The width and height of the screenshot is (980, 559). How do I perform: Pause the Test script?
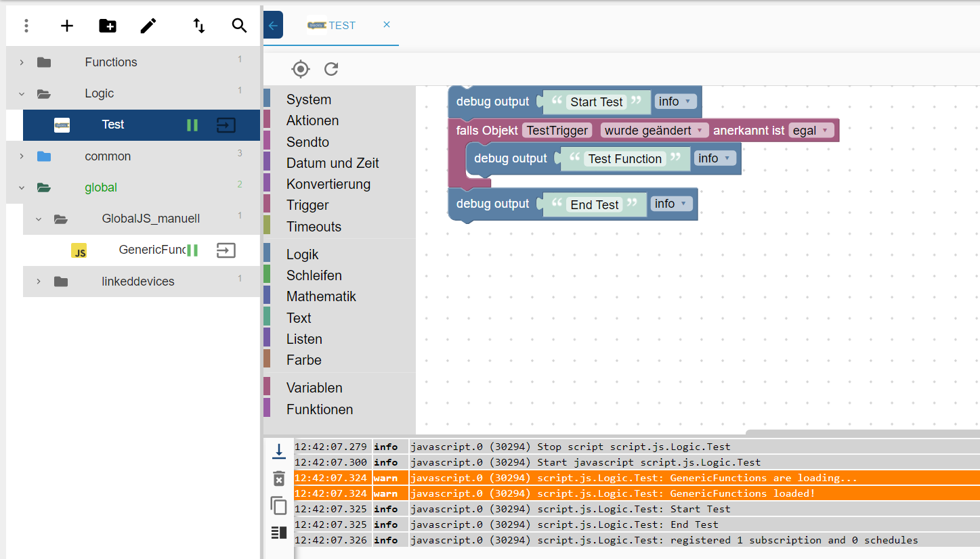coord(192,125)
